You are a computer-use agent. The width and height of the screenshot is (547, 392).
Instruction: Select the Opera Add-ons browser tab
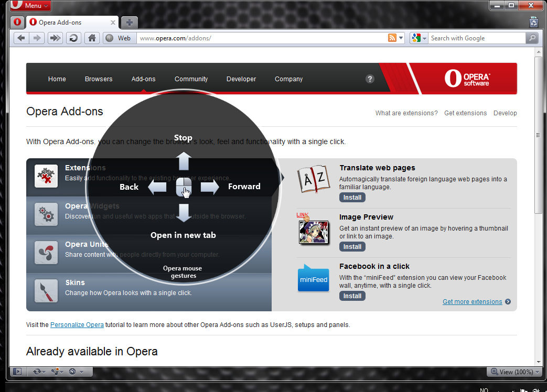pos(72,23)
